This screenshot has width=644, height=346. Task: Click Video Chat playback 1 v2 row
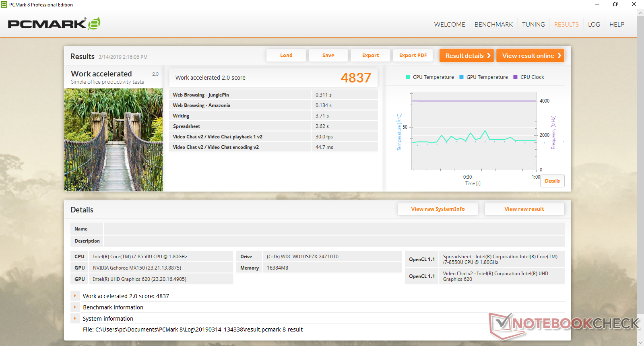[274, 137]
